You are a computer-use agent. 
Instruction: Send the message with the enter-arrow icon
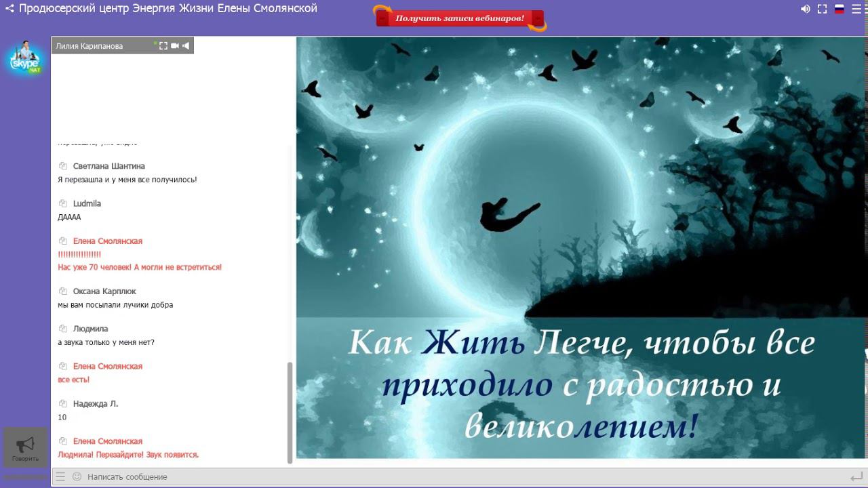coord(856,477)
